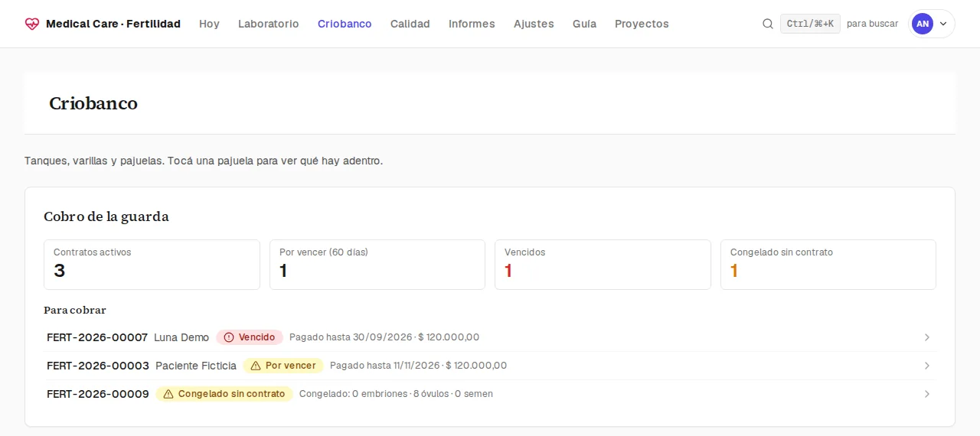Expand the FERT-2026-00007 row chevron
Viewport: 980px width, 436px height.
point(927,337)
